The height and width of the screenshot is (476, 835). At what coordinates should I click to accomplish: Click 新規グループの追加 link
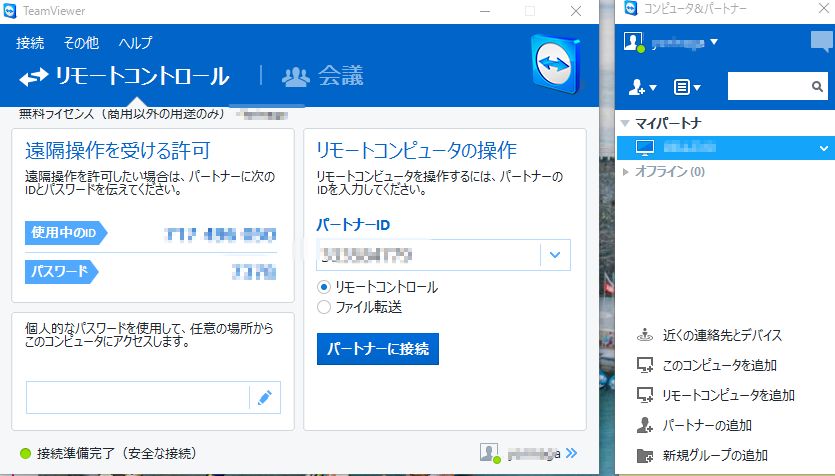715,455
